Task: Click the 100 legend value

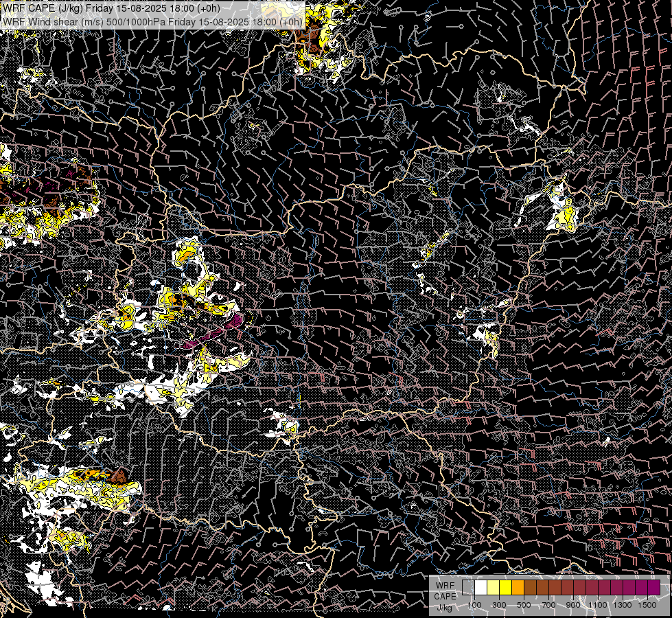Action: tap(474, 605)
